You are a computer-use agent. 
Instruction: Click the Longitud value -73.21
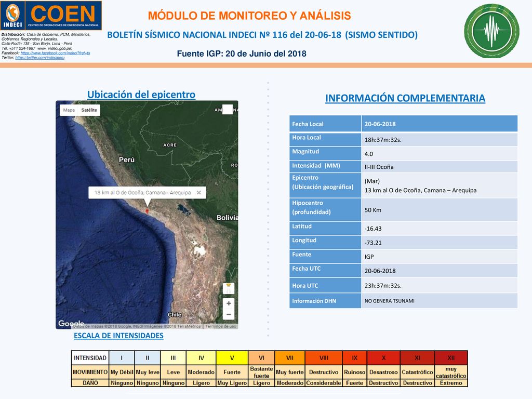373,243
